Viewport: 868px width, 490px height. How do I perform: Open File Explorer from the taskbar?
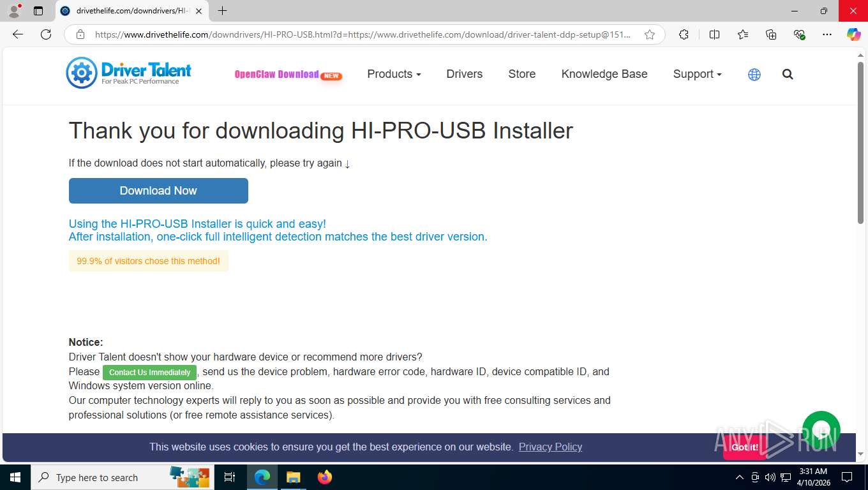293,477
